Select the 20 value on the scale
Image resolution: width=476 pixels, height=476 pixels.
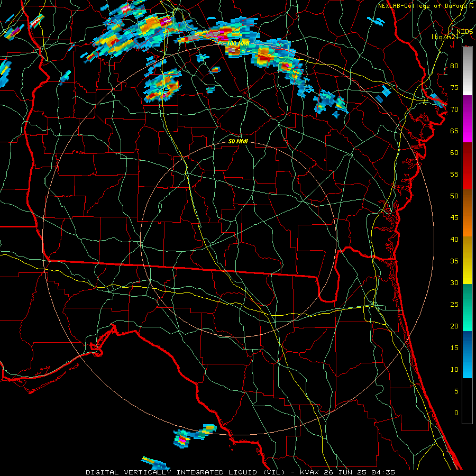454,326
